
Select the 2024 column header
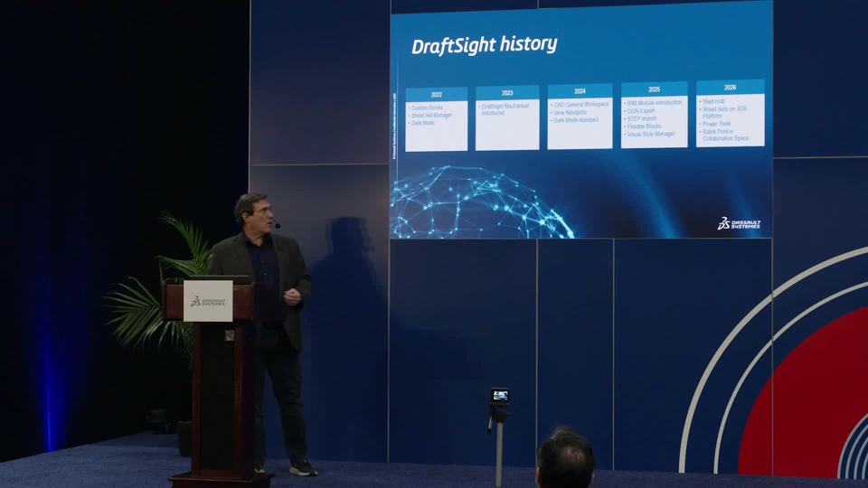pos(580,90)
